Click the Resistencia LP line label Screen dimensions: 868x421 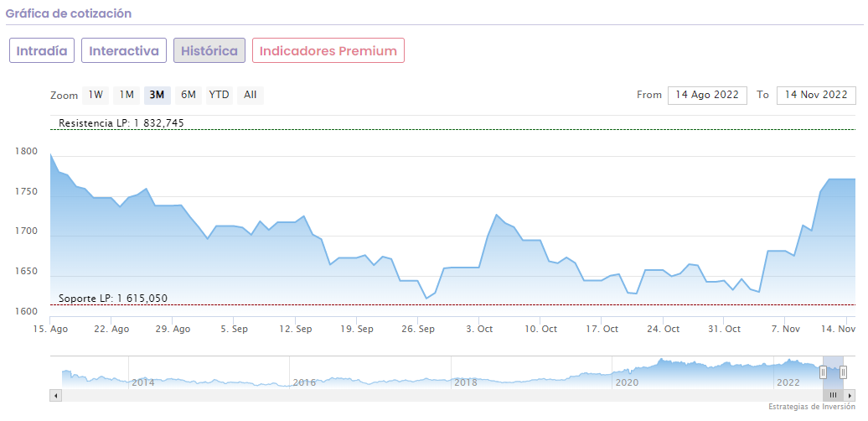pos(121,123)
